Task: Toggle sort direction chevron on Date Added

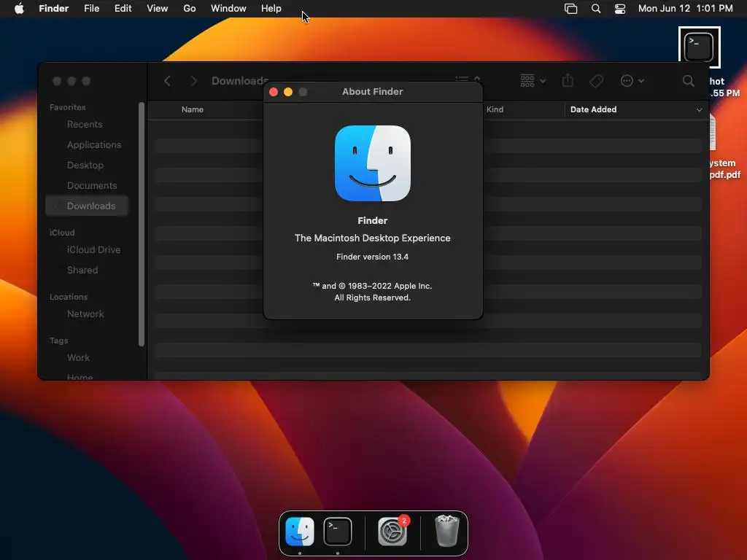Action: point(699,110)
